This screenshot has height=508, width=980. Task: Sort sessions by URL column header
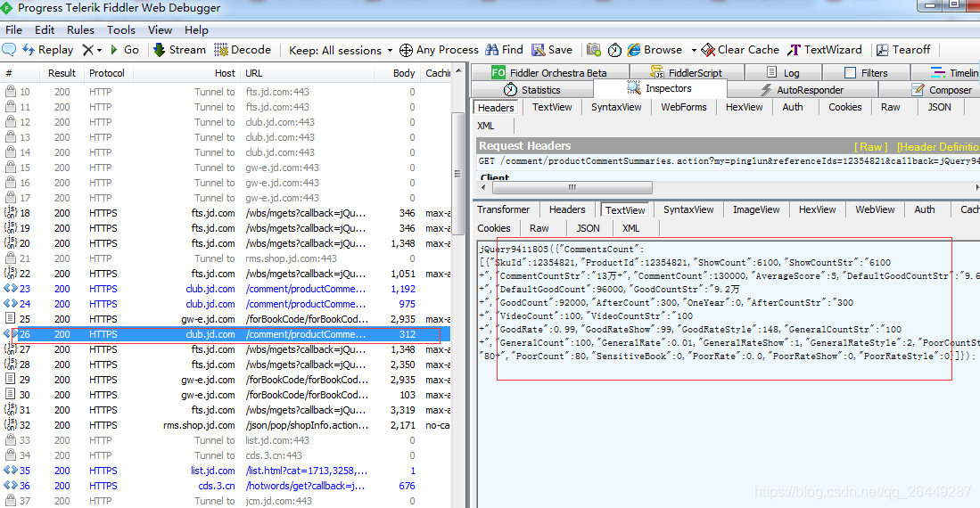[307, 73]
